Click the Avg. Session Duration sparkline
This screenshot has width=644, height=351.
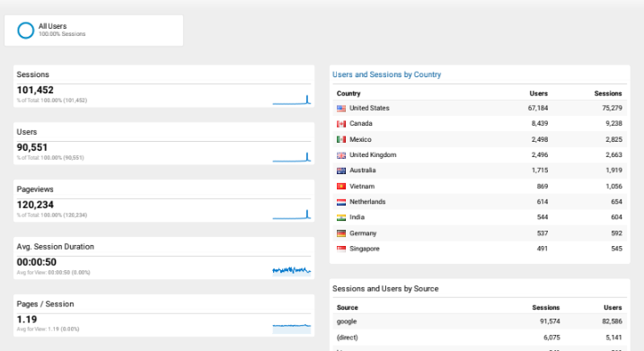pos(292,271)
